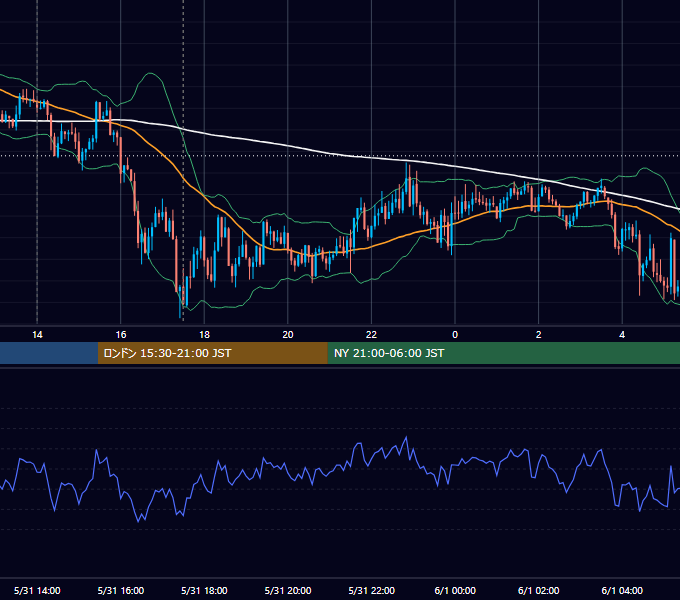Click the 5/31 14:00 time label
The width and height of the screenshot is (680, 600).
tap(37, 590)
